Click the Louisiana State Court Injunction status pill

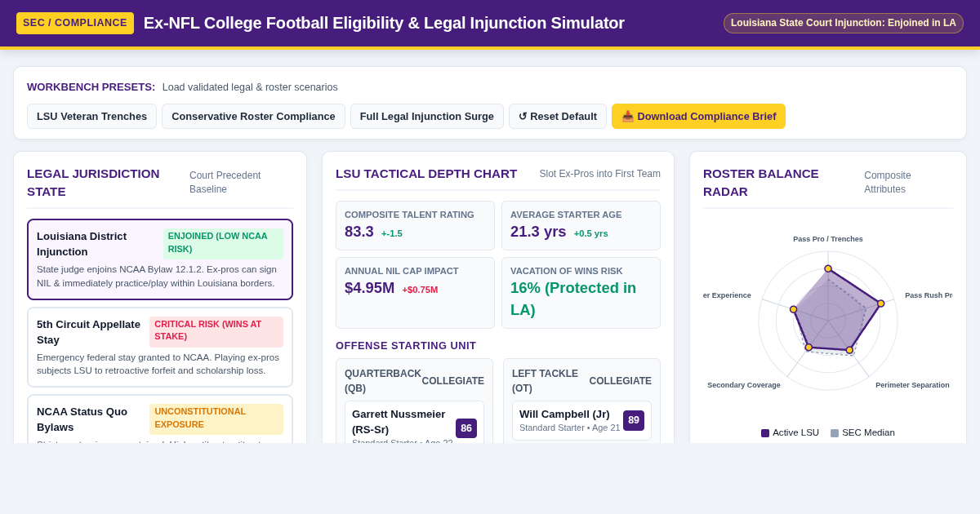tap(844, 23)
